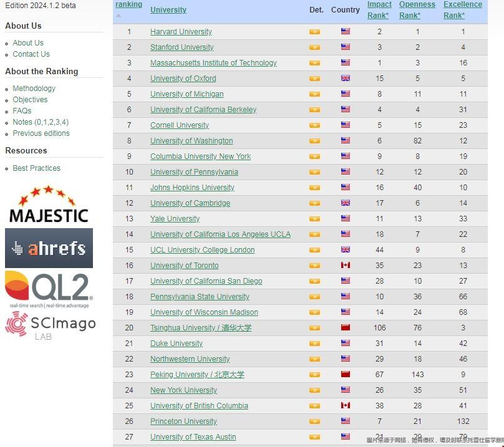Open Best Practices under Resources
Screen dimensions: 504x447
[x=36, y=168]
